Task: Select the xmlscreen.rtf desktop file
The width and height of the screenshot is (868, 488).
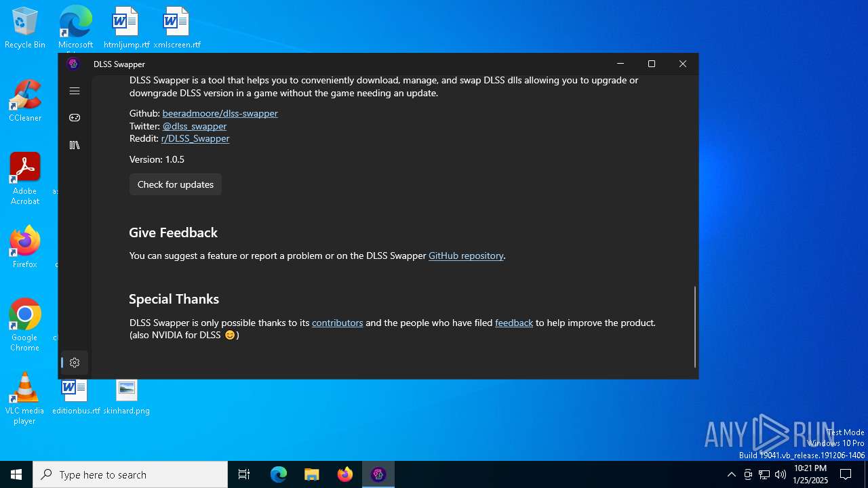Action: click(x=177, y=28)
